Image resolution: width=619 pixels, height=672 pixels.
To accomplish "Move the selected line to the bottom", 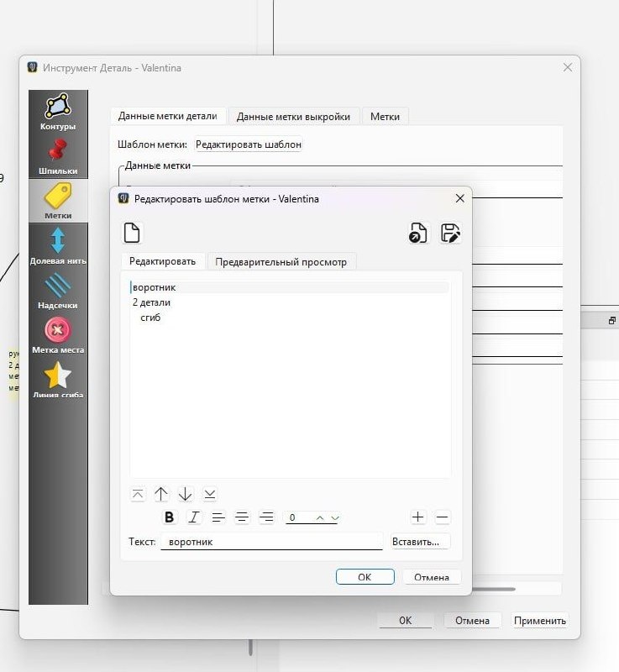I will tap(209, 494).
